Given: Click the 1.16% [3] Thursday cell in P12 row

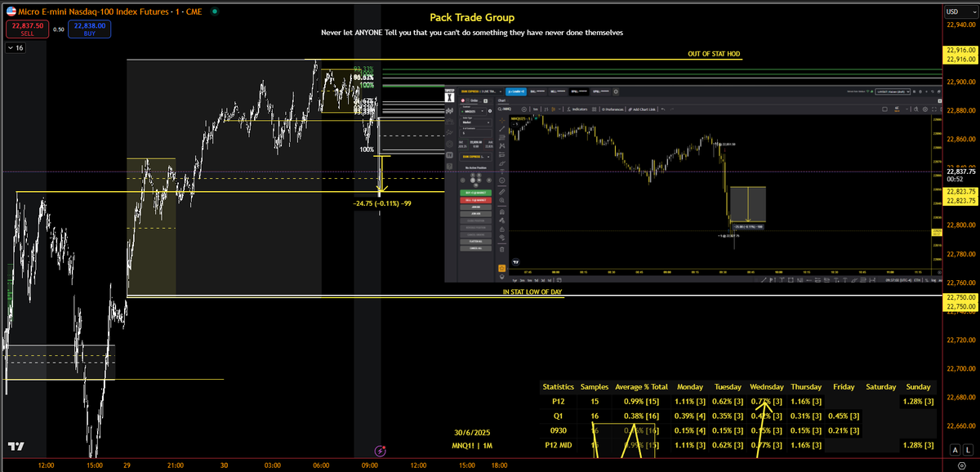Looking at the screenshot, I should pyautogui.click(x=806, y=401).
